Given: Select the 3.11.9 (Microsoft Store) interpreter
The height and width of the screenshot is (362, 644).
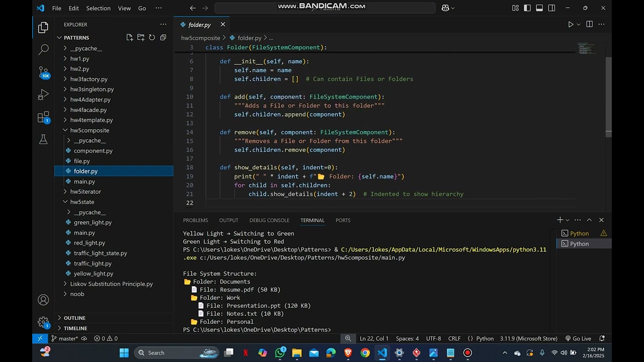Looking at the screenshot, I should tap(529, 338).
